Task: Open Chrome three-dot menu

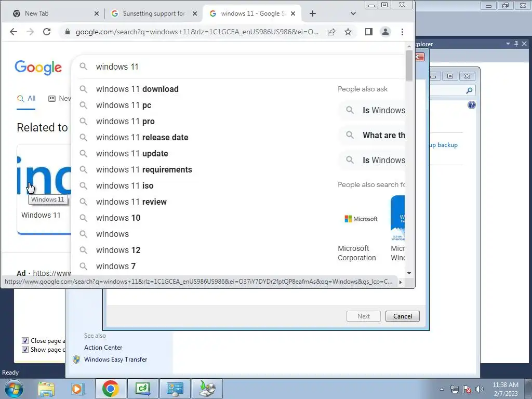Action: 403,32
